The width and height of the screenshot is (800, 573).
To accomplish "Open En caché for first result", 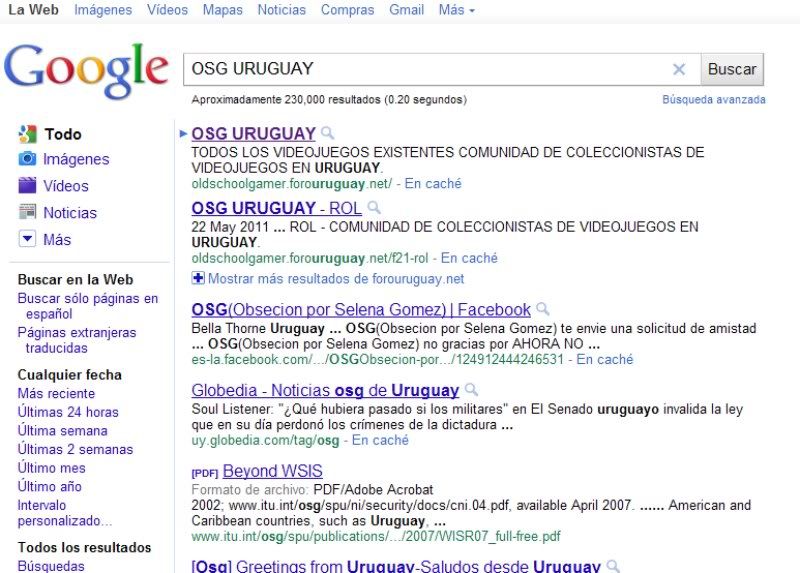I will click(433, 184).
